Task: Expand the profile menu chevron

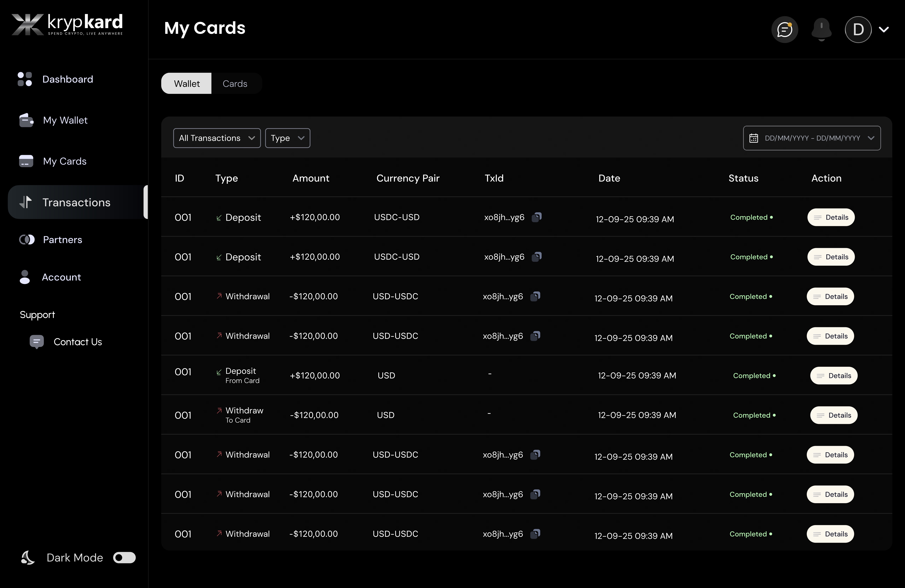Action: pos(884,29)
